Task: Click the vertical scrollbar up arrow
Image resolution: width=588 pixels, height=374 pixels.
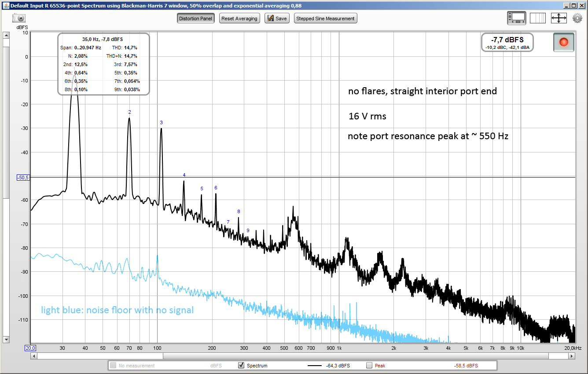Action: click(6, 35)
